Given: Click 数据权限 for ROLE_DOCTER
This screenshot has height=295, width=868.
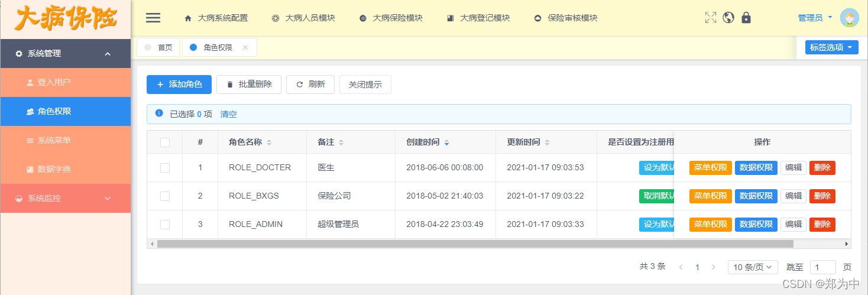Looking at the screenshot, I should point(756,167).
